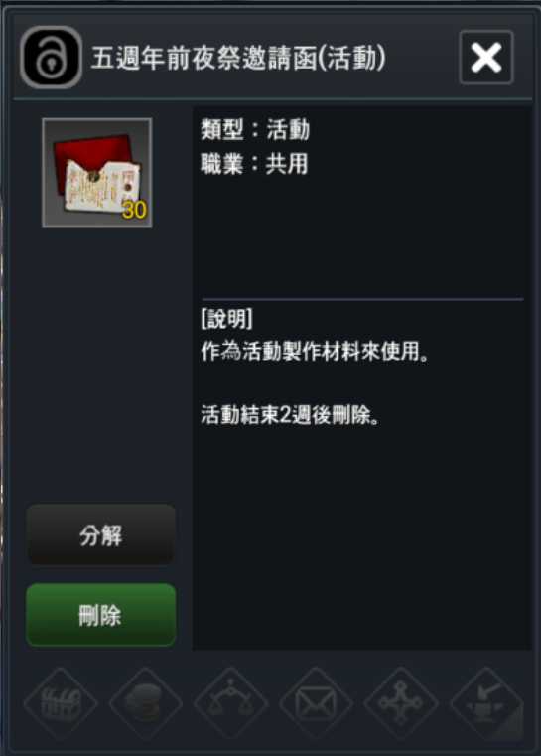Click the four-node share icon

(x=401, y=703)
